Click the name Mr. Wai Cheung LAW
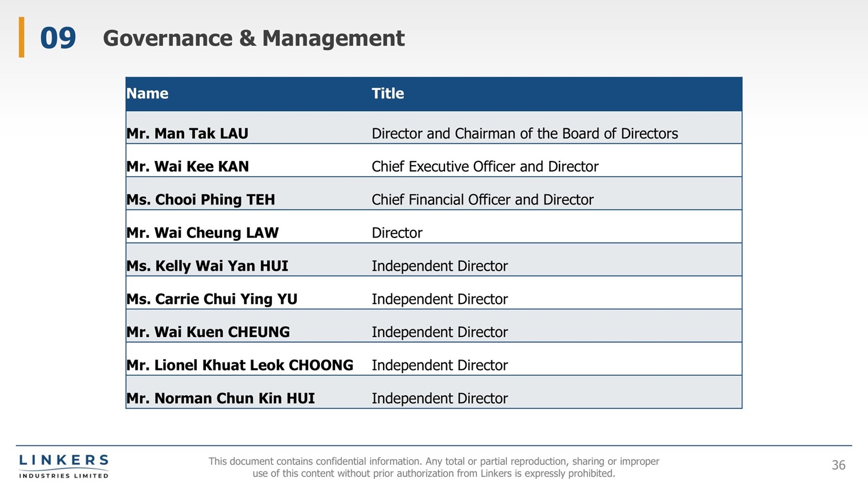Screen dimensions: 868x491 tap(203, 233)
